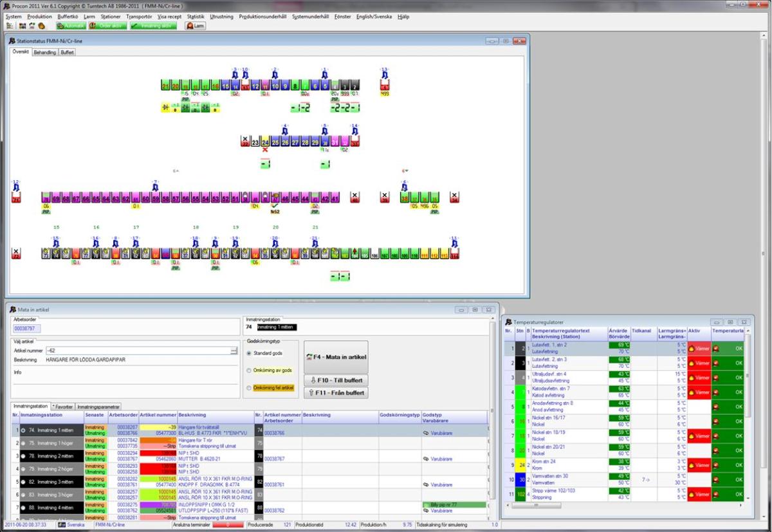This screenshot has width=772, height=532.
Task: Select the Omkörning av gods option
Action: point(250,371)
